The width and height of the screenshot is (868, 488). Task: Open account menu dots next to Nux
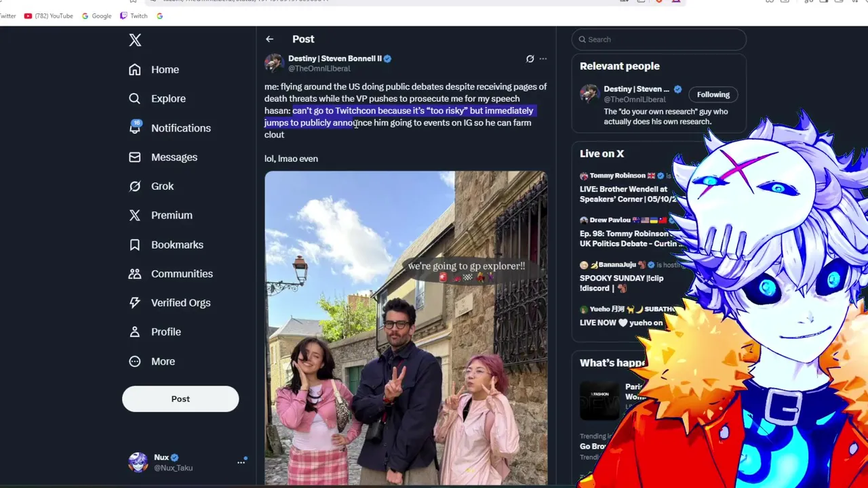241,462
